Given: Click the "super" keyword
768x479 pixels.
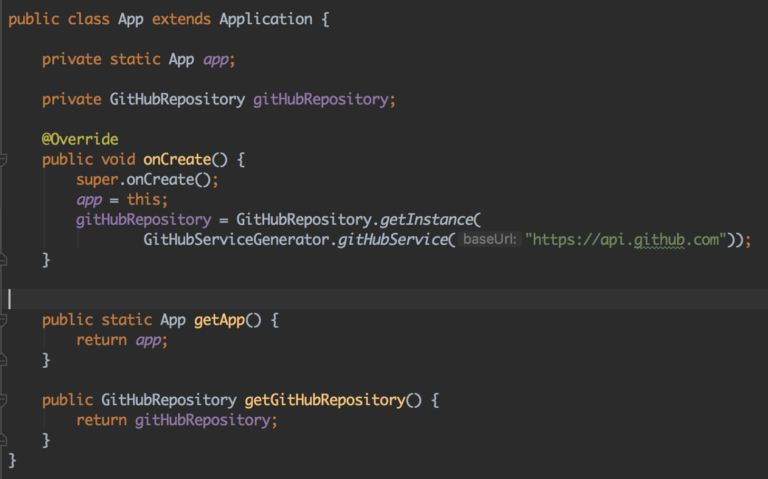Looking at the screenshot, I should [x=97, y=180].
